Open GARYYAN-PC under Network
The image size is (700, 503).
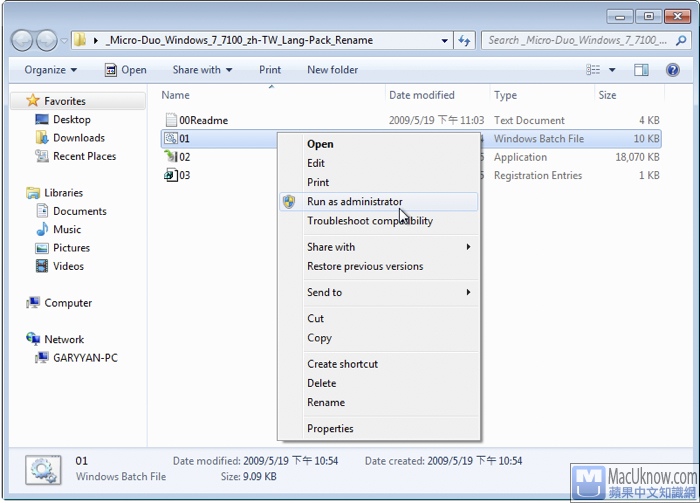[85, 358]
